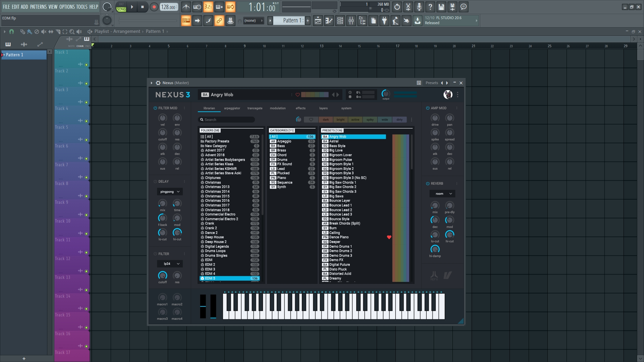
Task: Expand the FL Studio news panel arrow
Action: point(476,20)
